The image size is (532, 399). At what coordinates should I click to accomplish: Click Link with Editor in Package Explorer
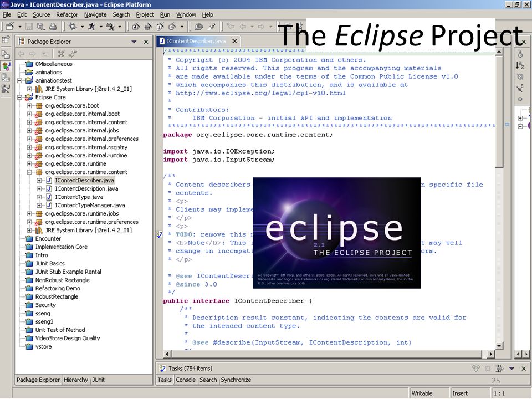point(73,54)
